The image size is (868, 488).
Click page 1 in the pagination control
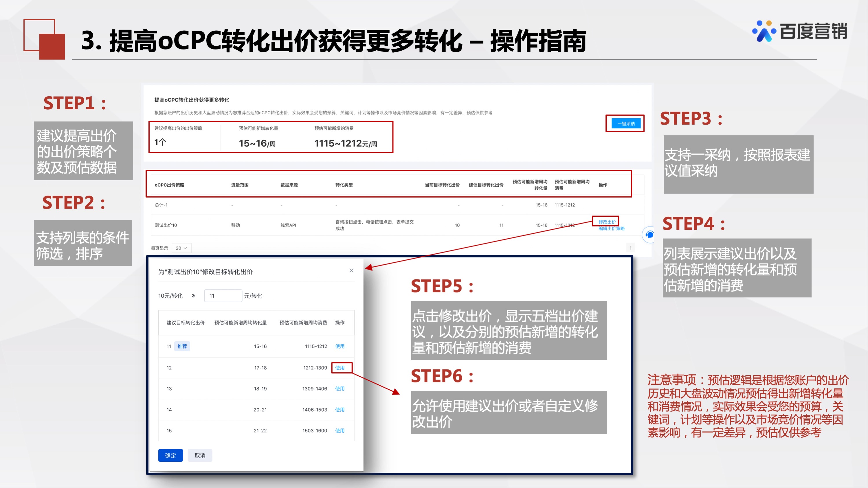tap(630, 248)
